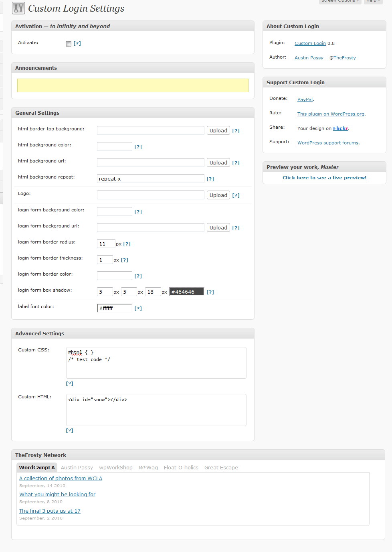This screenshot has height=552, width=392.
Task: Open help [?] for html background color
Action: (x=138, y=147)
